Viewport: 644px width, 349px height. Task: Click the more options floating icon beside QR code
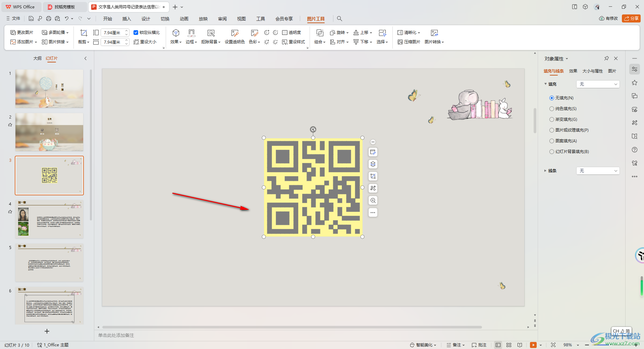(373, 212)
